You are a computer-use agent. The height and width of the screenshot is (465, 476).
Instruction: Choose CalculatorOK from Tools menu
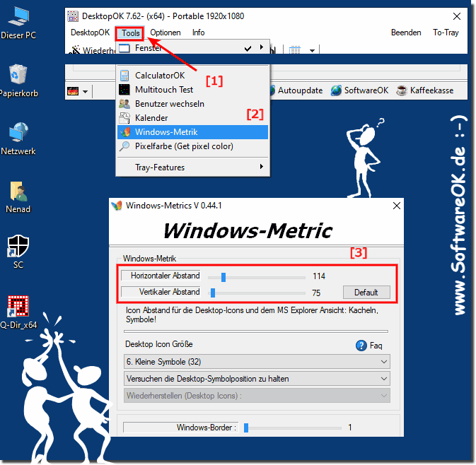(x=192, y=76)
